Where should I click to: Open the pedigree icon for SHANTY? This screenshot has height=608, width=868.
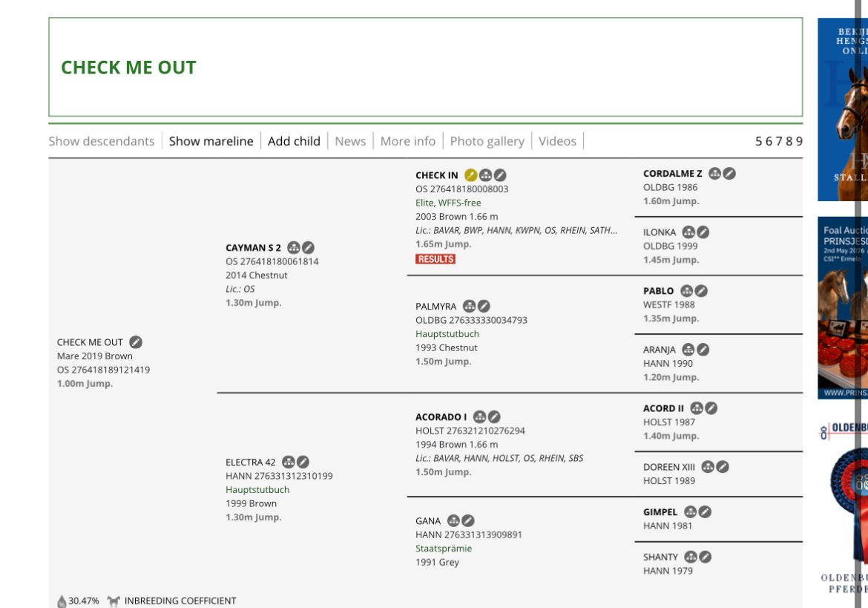click(691, 557)
